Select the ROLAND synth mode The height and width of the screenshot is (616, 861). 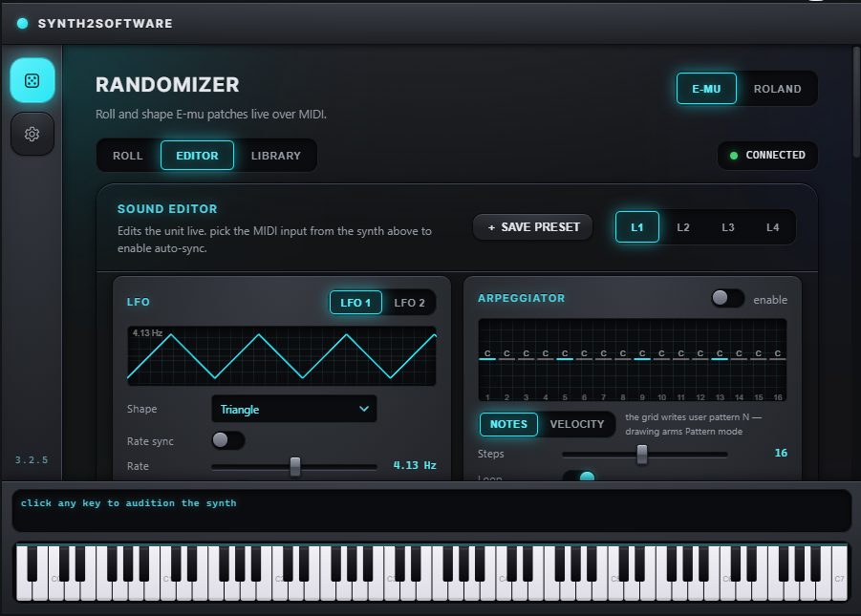pos(777,89)
